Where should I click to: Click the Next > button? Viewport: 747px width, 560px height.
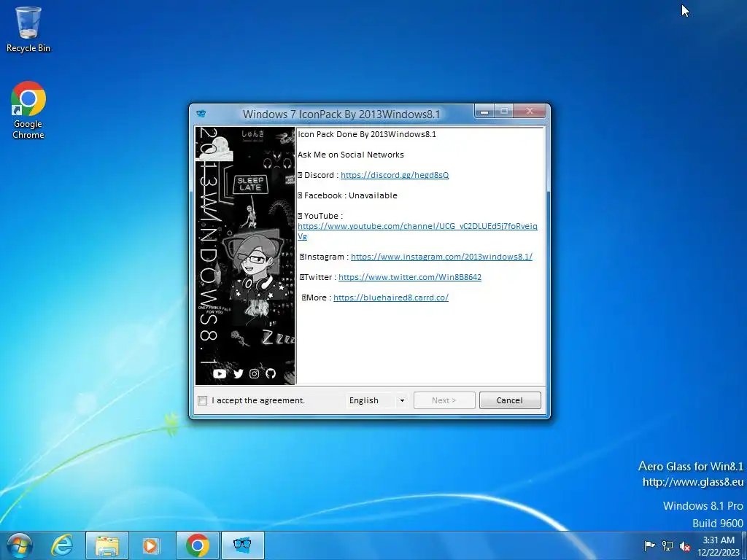pyautogui.click(x=444, y=400)
